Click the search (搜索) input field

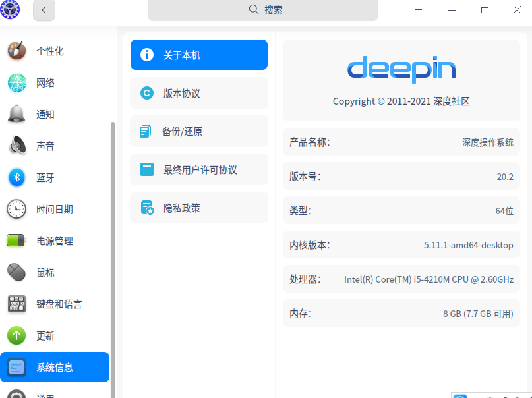point(262,10)
